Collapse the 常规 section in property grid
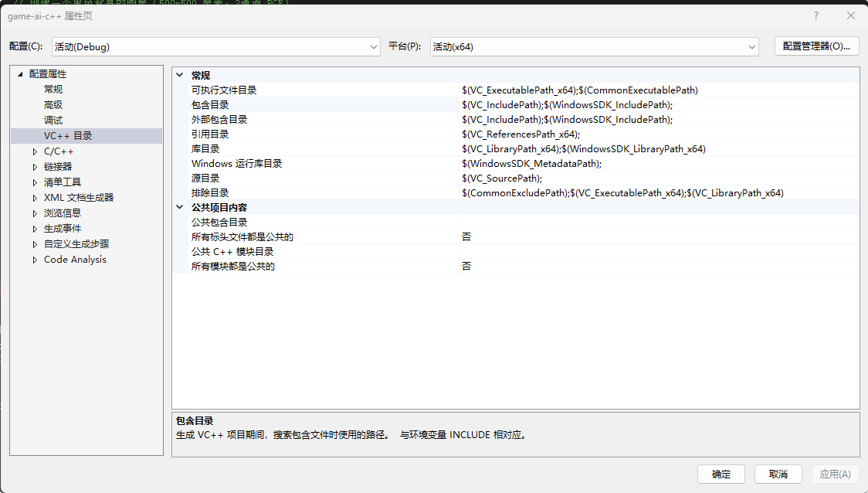 [x=180, y=75]
